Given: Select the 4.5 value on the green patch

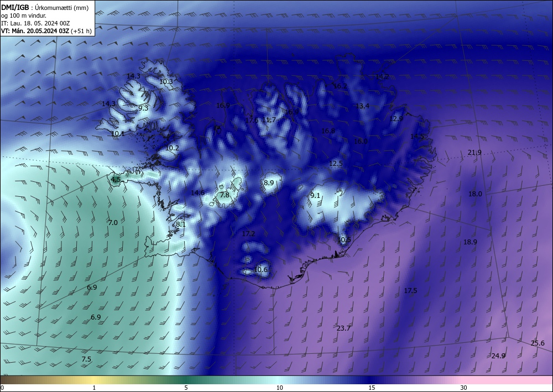Looking at the screenshot, I should point(116,180).
